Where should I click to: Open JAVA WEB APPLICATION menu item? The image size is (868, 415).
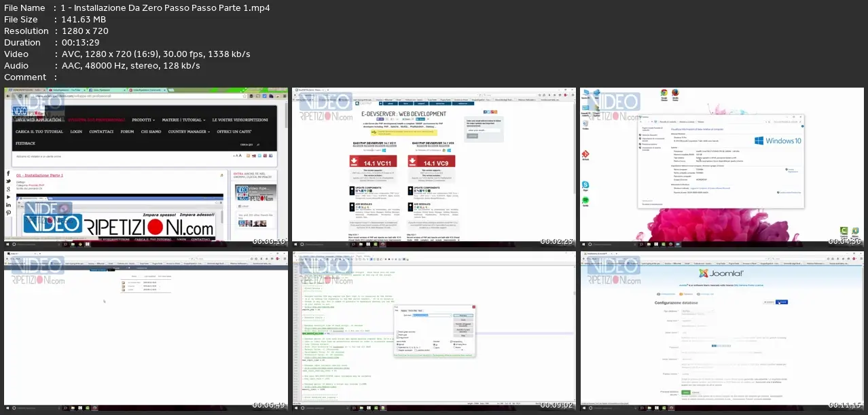click(38, 120)
